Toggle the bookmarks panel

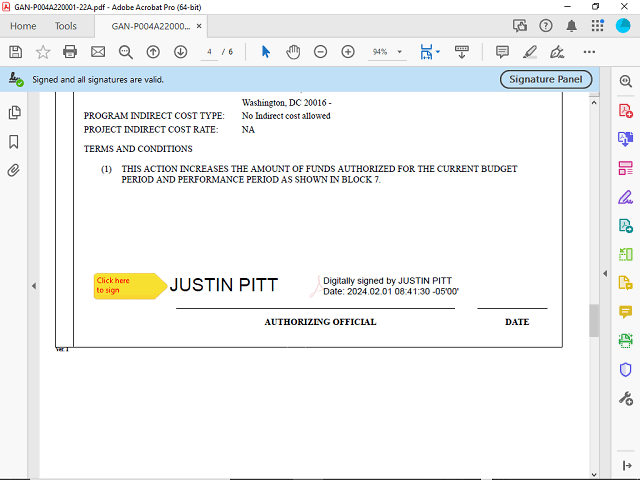(14, 141)
